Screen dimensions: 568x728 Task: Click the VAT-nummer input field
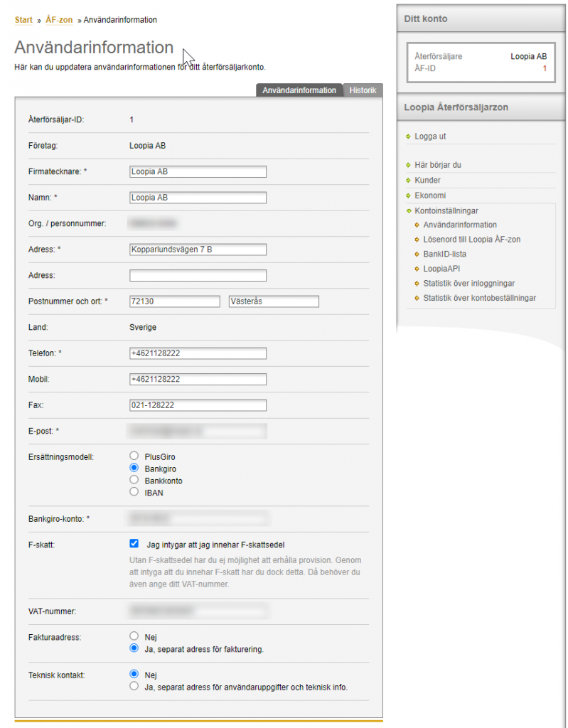(198, 611)
